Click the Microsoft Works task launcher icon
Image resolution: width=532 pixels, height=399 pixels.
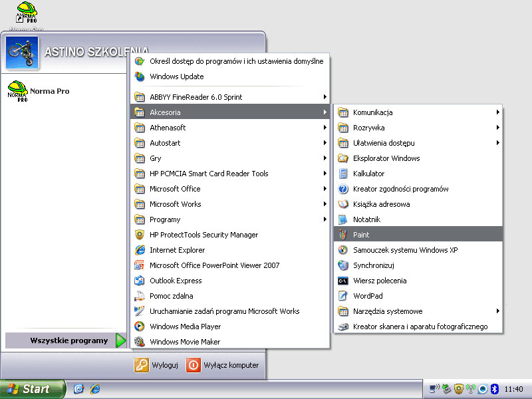tap(140, 311)
